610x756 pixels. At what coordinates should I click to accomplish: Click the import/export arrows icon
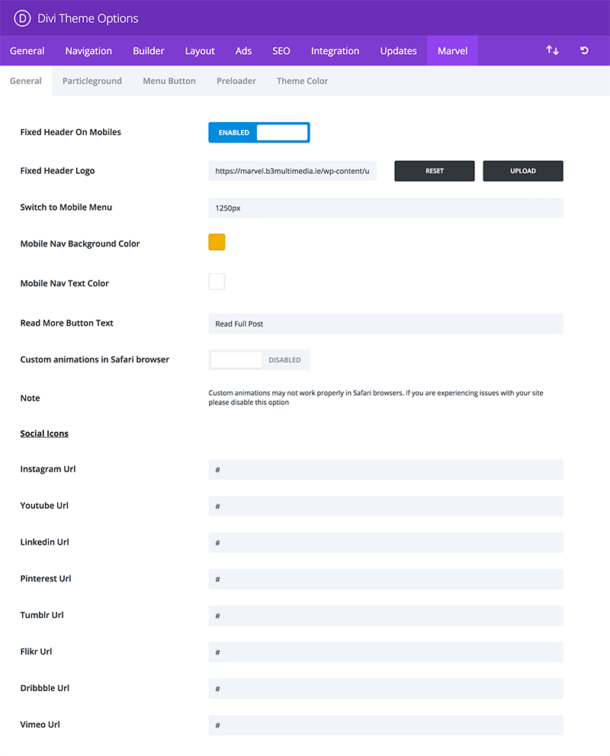[552, 51]
